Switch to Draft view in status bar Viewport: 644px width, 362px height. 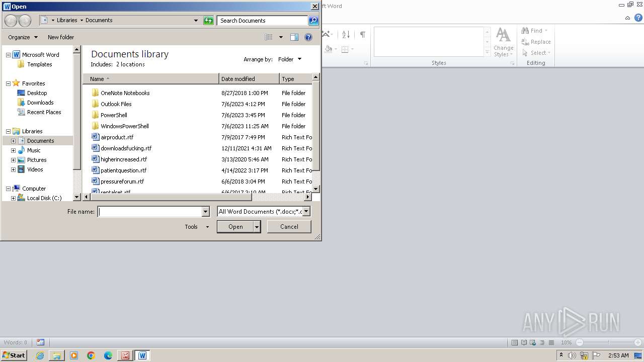pyautogui.click(x=551, y=342)
